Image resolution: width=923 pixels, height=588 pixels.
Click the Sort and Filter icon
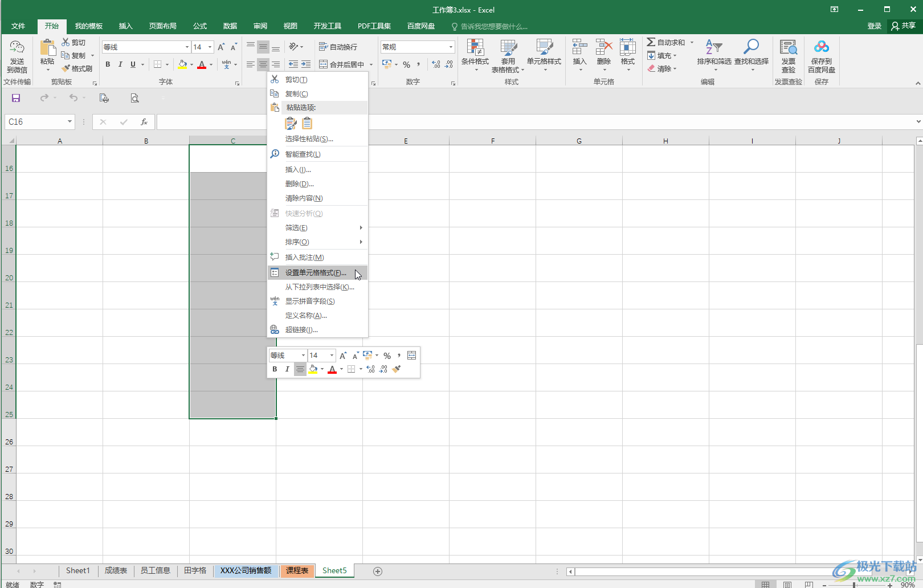[714, 47]
